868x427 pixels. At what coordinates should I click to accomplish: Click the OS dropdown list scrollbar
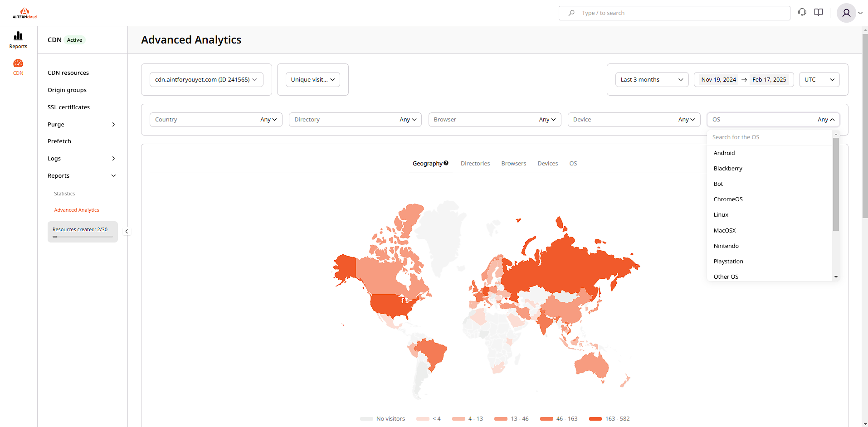[x=836, y=184]
